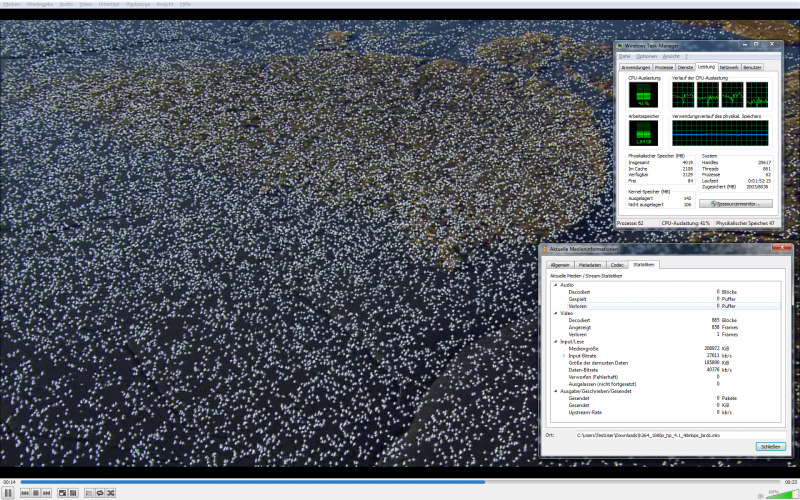Pause playback with the pause button
The height and width of the screenshot is (500, 800).
tap(8, 493)
